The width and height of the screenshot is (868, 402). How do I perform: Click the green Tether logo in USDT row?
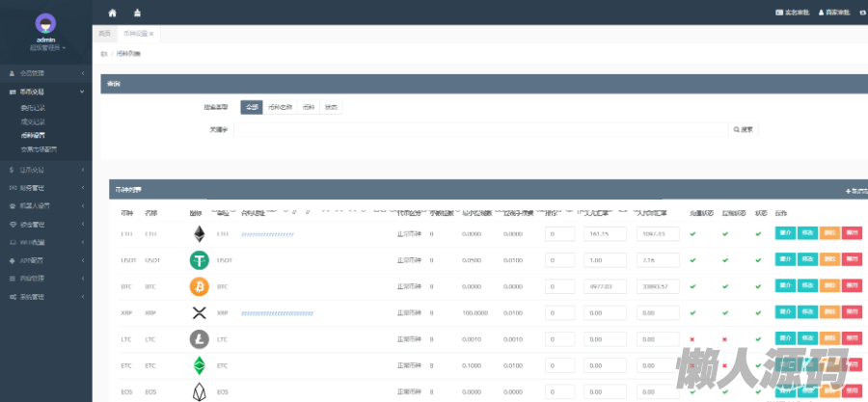coord(200,260)
